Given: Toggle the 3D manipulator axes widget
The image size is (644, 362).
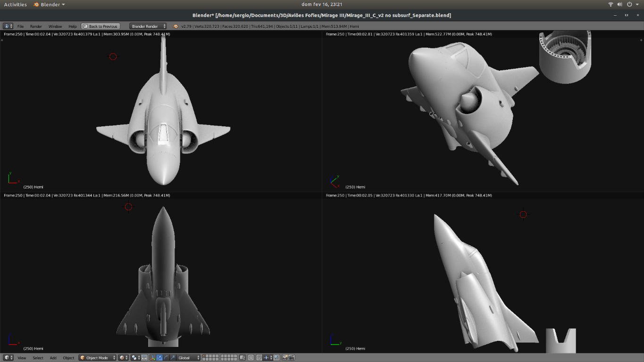Looking at the screenshot, I should click(152, 358).
